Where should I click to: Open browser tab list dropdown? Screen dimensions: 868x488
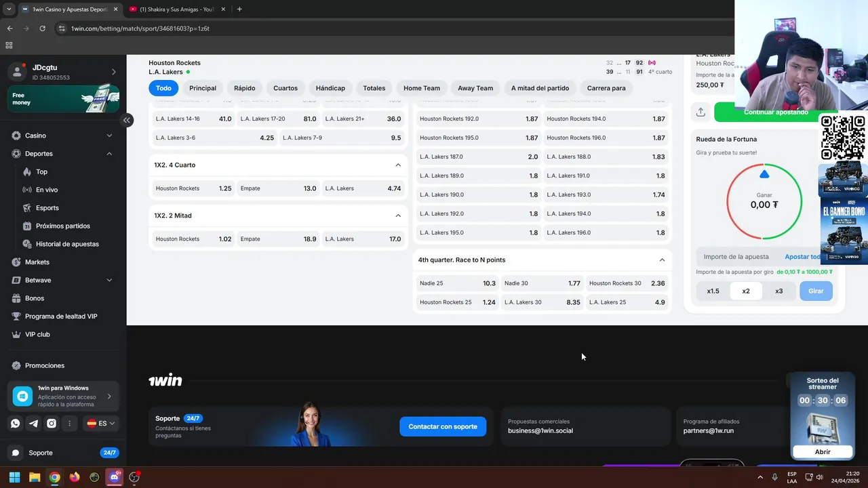click(x=9, y=9)
